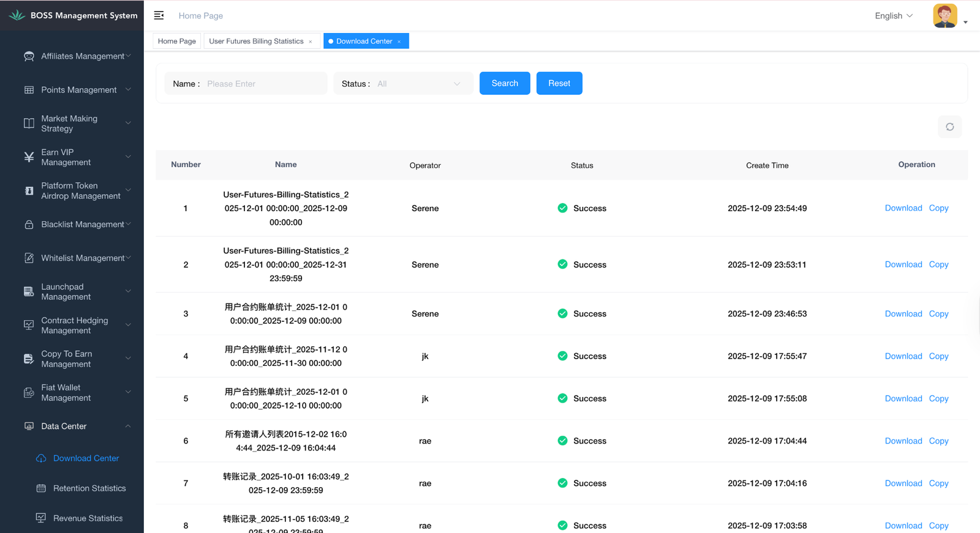980x533 pixels.
Task: Click the Blacklist Management lock icon
Action: point(29,225)
